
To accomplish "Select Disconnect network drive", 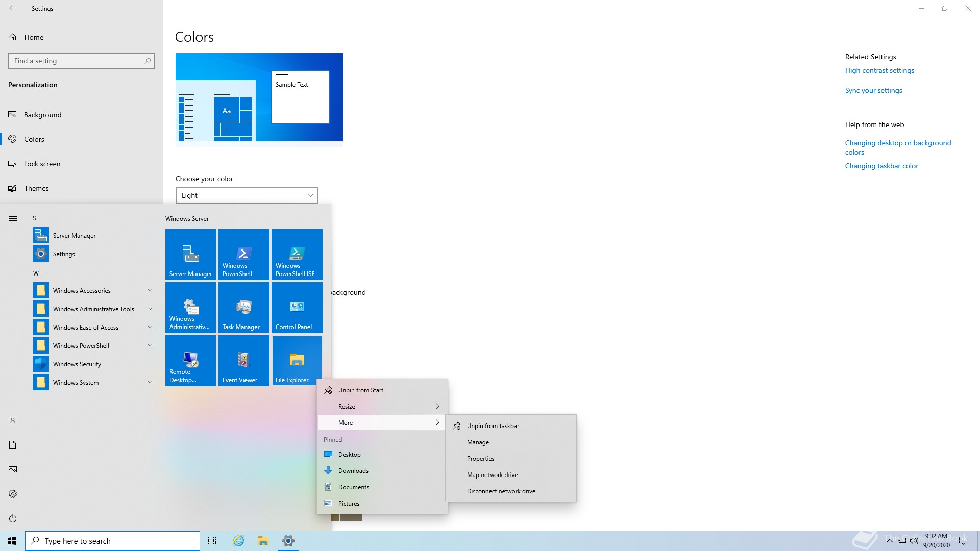I will (511, 491).
